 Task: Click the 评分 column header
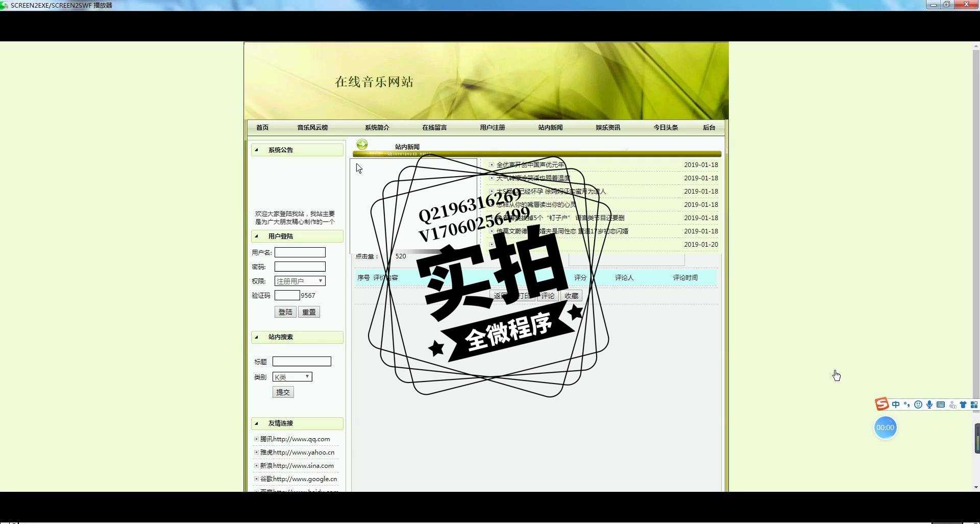(580, 278)
